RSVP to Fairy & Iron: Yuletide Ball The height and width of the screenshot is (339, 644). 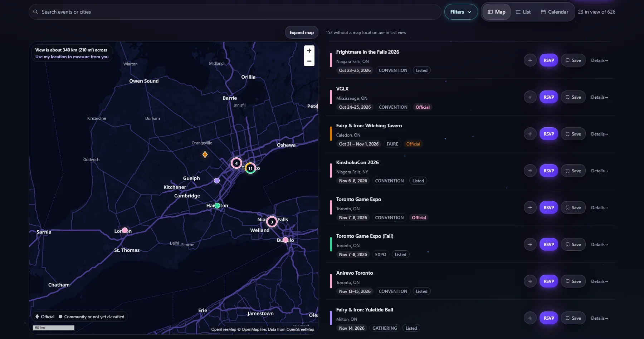548,318
